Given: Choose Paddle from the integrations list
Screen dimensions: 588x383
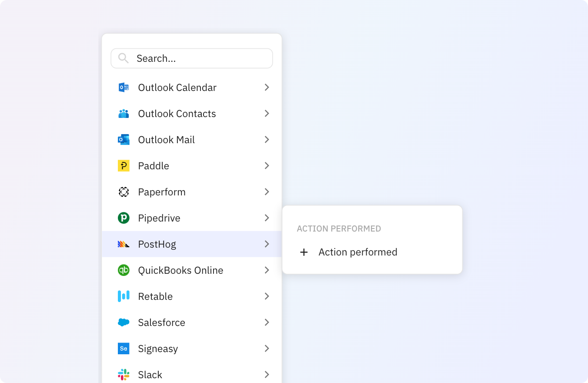Looking at the screenshot, I should coord(192,166).
